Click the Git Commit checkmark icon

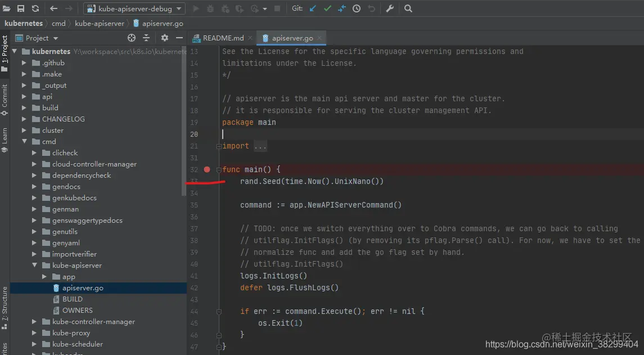(x=327, y=8)
